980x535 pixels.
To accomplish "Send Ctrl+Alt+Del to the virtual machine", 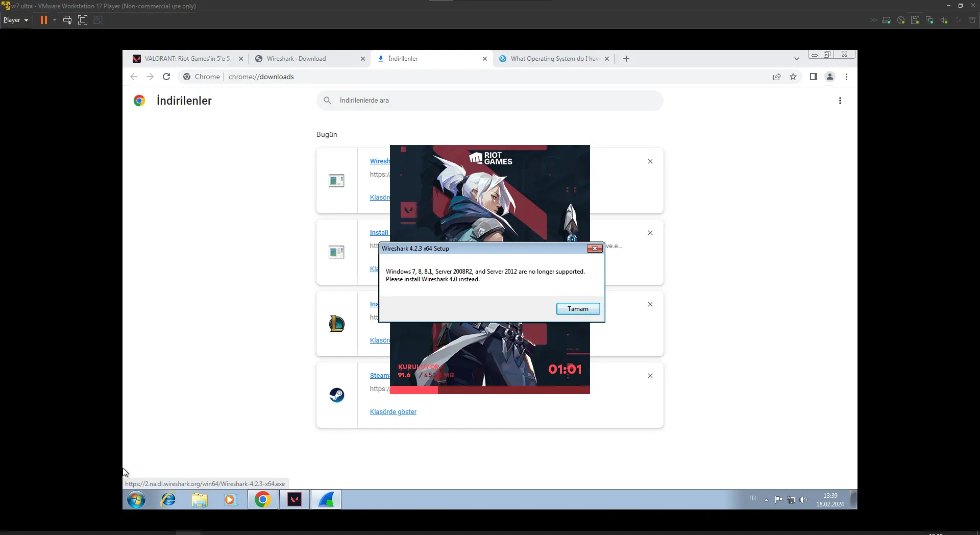I will (x=67, y=20).
